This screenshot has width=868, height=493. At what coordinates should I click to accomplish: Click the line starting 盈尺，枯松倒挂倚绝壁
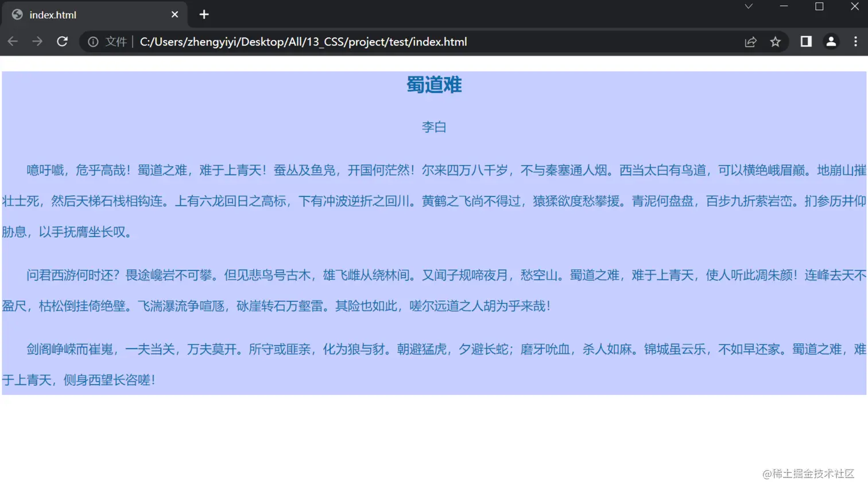pyautogui.click(x=277, y=306)
